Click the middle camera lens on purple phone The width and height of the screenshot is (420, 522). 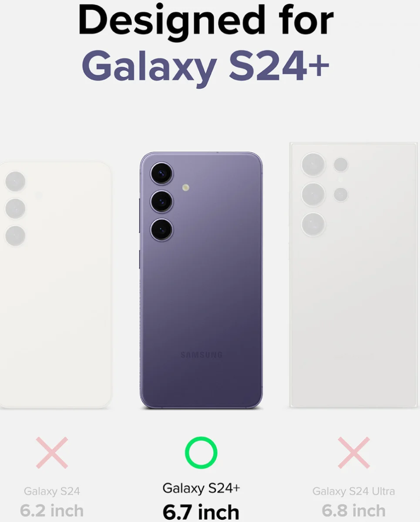tap(161, 202)
